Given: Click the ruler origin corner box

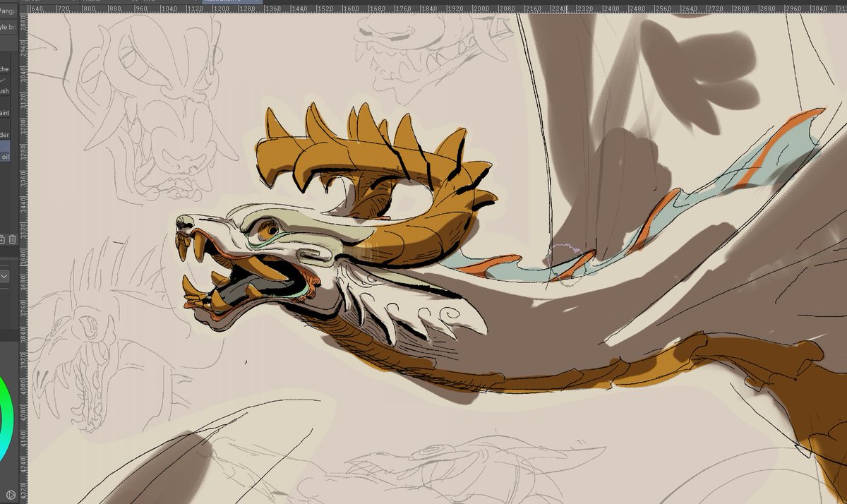Looking at the screenshot, I should pos(23,10).
